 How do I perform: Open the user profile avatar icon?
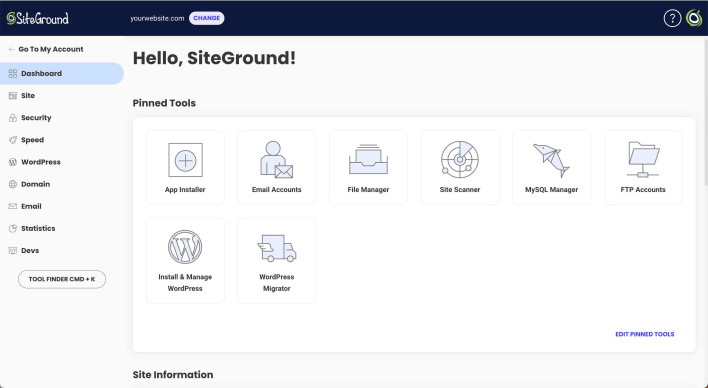[694, 18]
